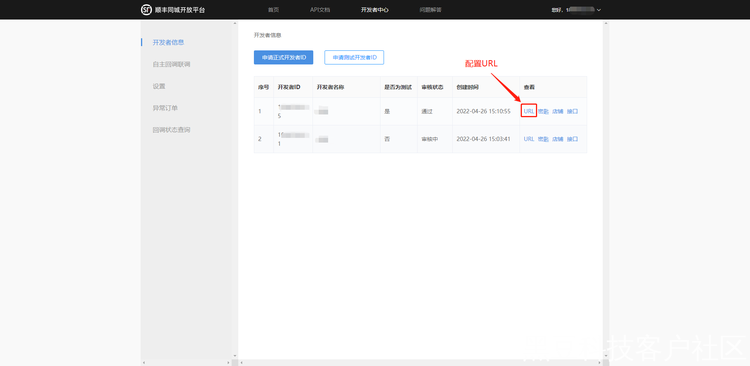Select 开发者中心 in the top navigation
The width and height of the screenshot is (750, 366).
click(x=375, y=10)
